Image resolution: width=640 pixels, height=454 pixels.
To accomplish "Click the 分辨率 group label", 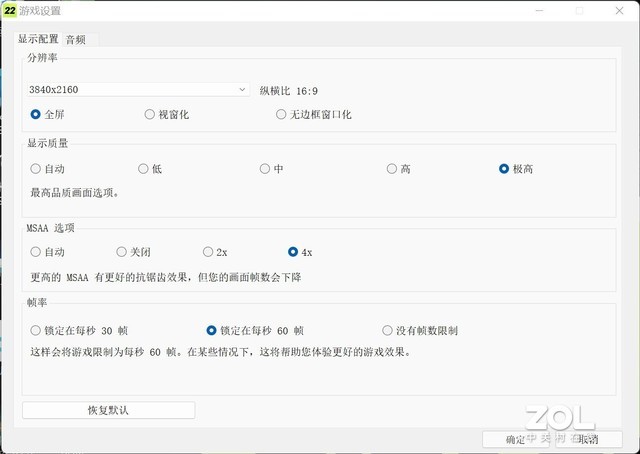I will 42,58.
